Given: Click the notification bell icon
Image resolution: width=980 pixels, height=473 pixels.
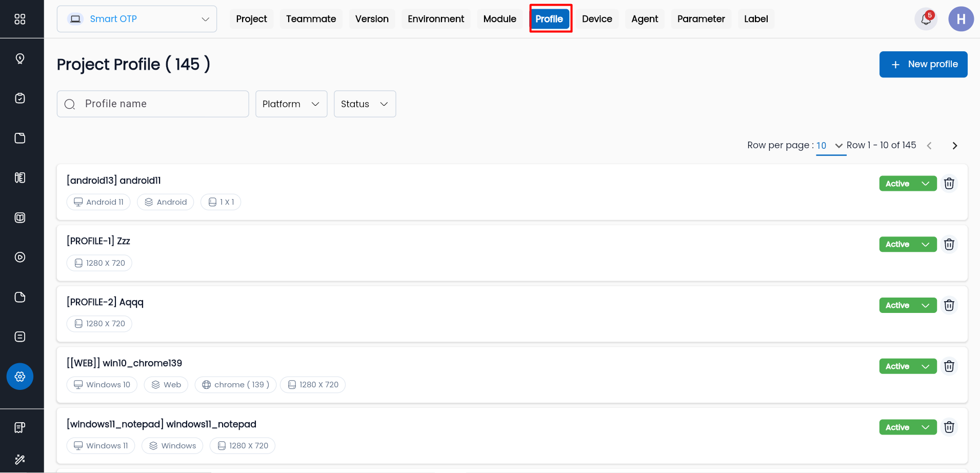Looking at the screenshot, I should [926, 19].
